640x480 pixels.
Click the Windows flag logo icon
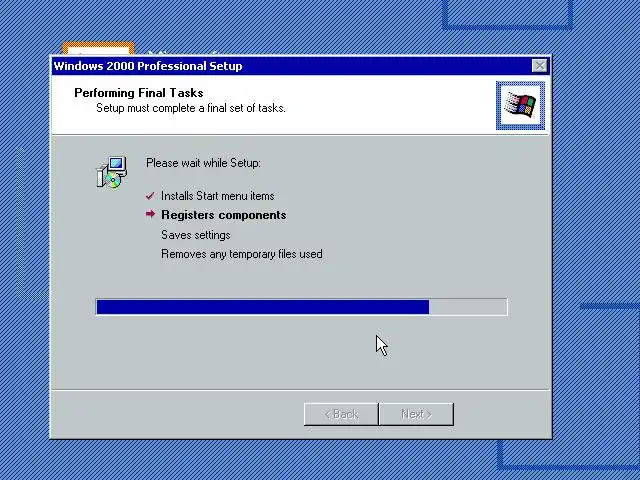[x=520, y=106]
